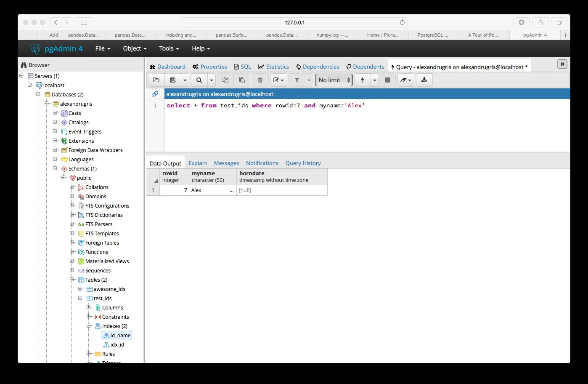588x384 pixels.
Task: Open the Filter options dropdown arrow
Action: pos(309,80)
